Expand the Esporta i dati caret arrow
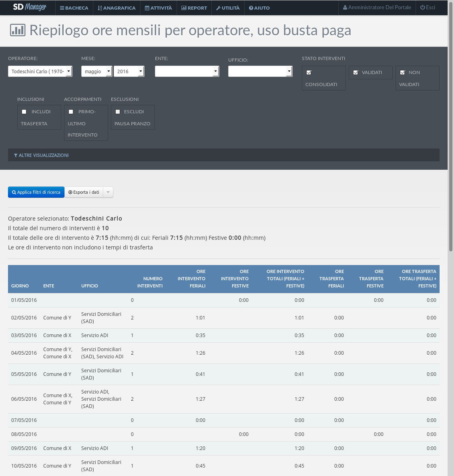Image resolution: width=454 pixels, height=476 pixels. click(x=108, y=193)
